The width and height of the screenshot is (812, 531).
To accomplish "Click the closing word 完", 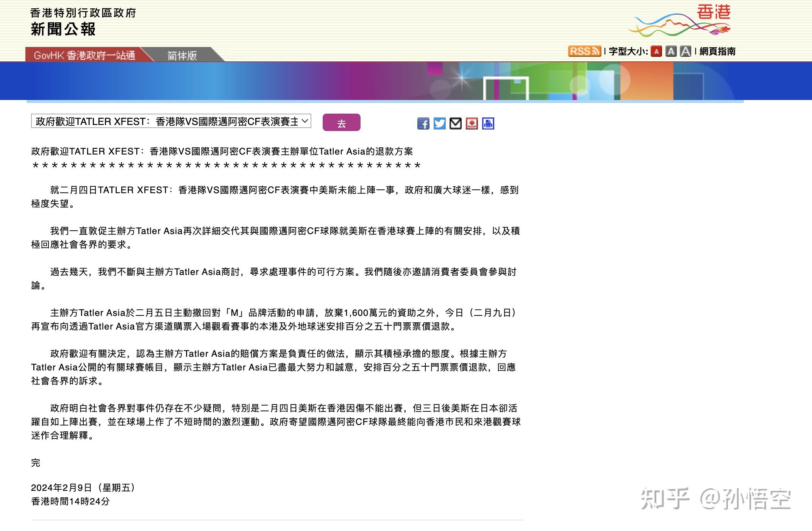I will (36, 462).
